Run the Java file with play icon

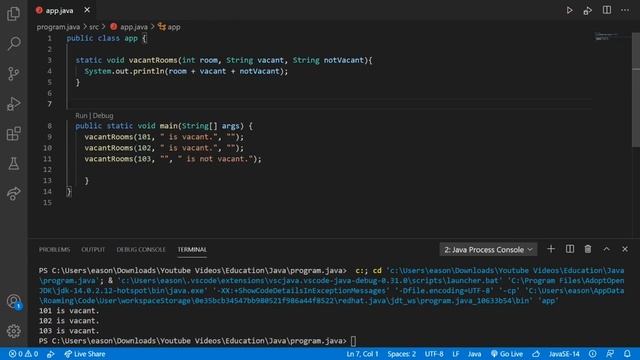569,10
